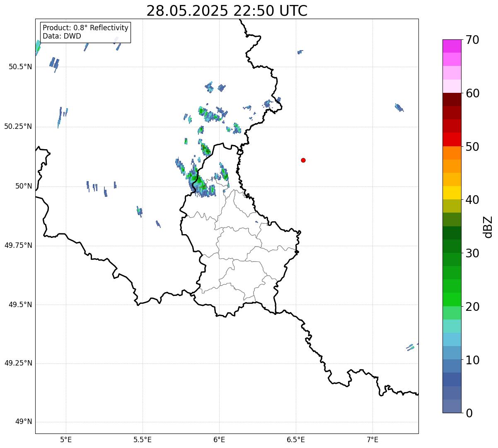This screenshot has height=448, width=498.
Task: Click the 49°N latitude label
Action: pyautogui.click(x=24, y=422)
